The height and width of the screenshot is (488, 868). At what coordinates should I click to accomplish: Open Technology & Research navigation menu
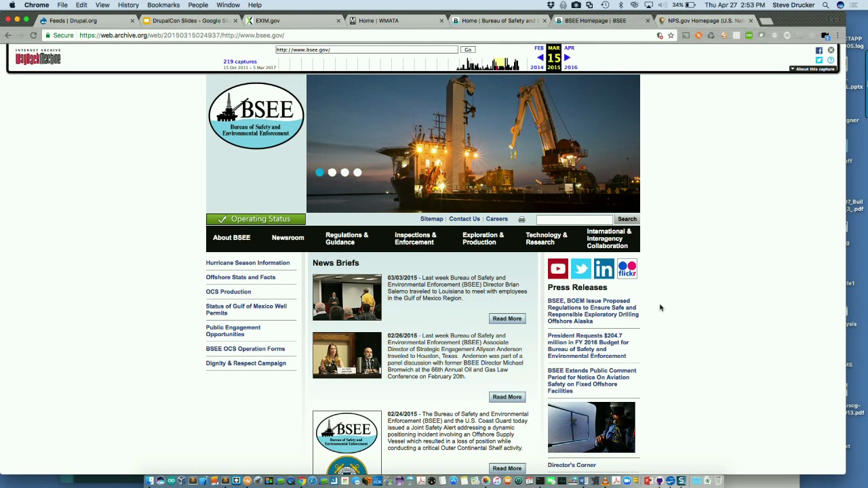pos(546,239)
